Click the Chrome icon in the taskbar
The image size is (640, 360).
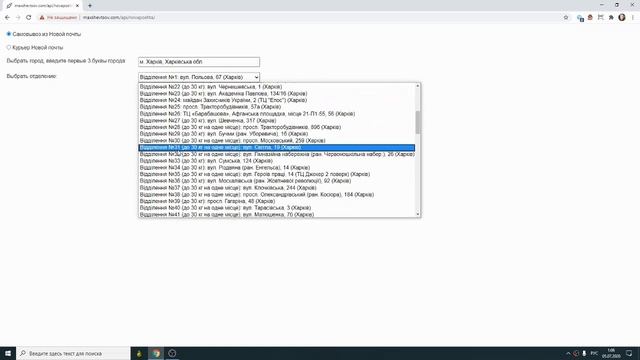click(x=156, y=353)
